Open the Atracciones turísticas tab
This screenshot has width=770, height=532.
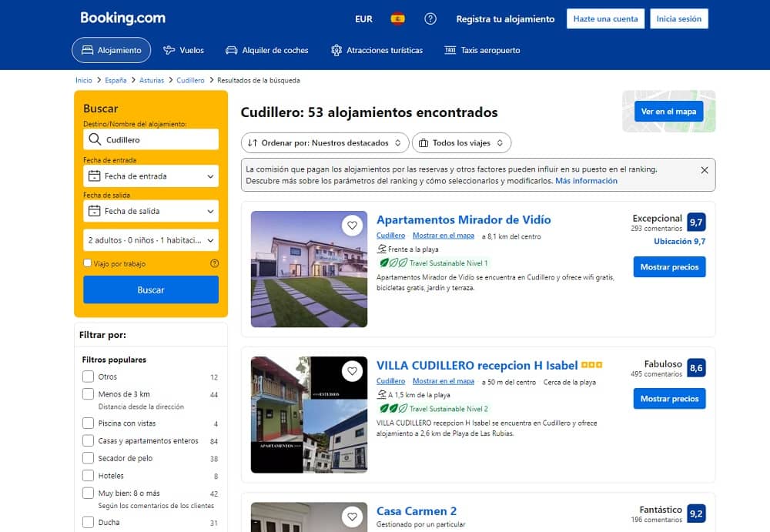pos(377,50)
